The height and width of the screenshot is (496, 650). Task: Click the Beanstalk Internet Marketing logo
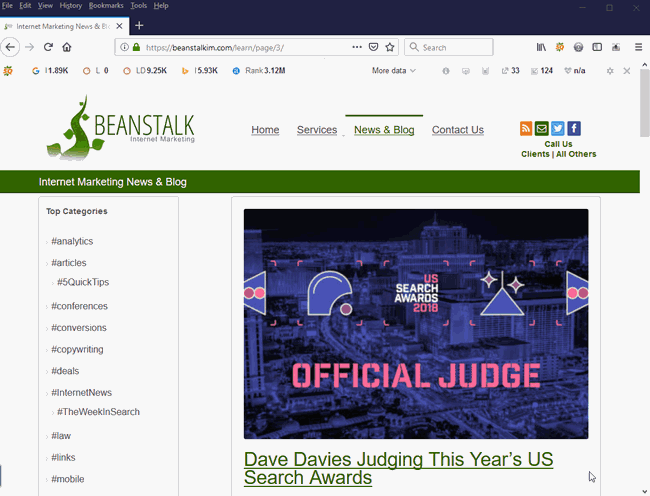[x=121, y=128]
